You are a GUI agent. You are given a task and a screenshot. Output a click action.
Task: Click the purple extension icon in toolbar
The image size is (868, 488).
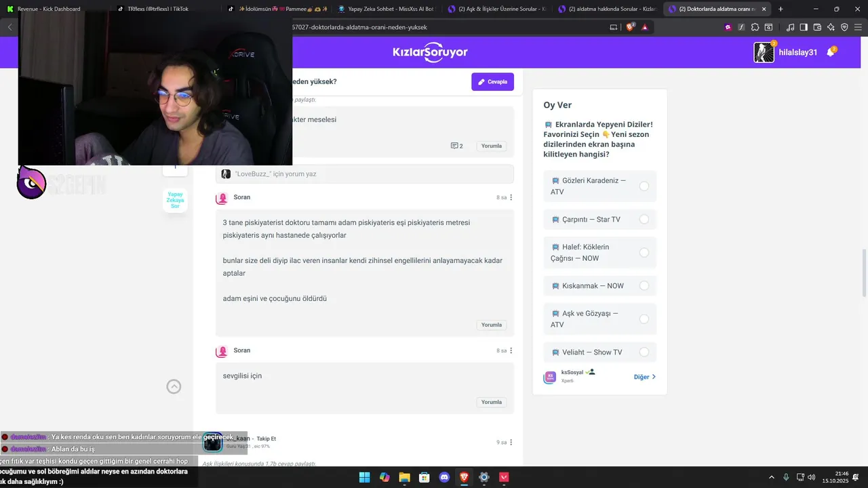(x=728, y=27)
